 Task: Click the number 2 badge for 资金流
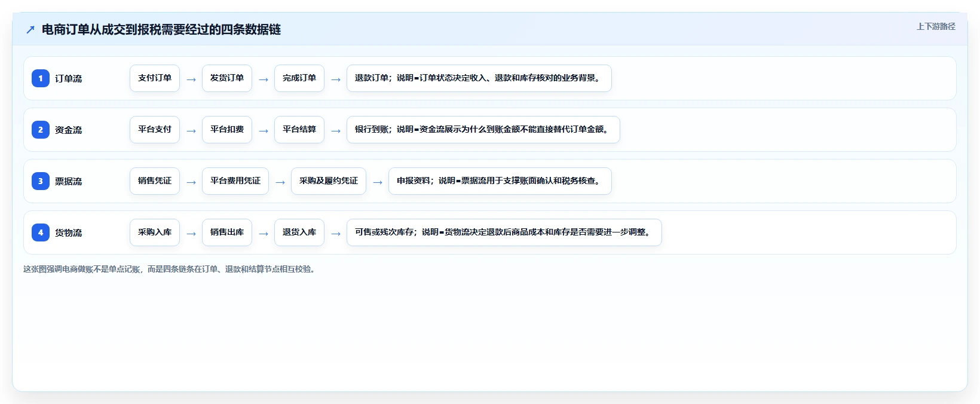coord(41,130)
